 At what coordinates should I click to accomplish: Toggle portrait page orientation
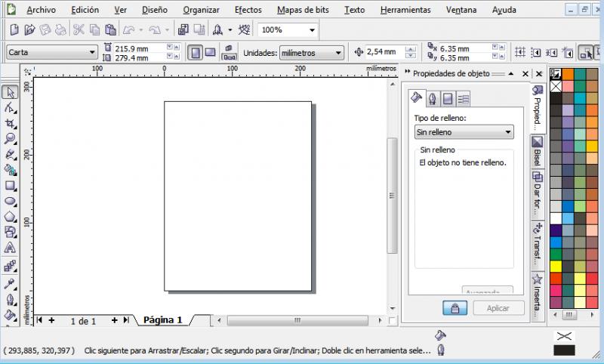click(195, 53)
